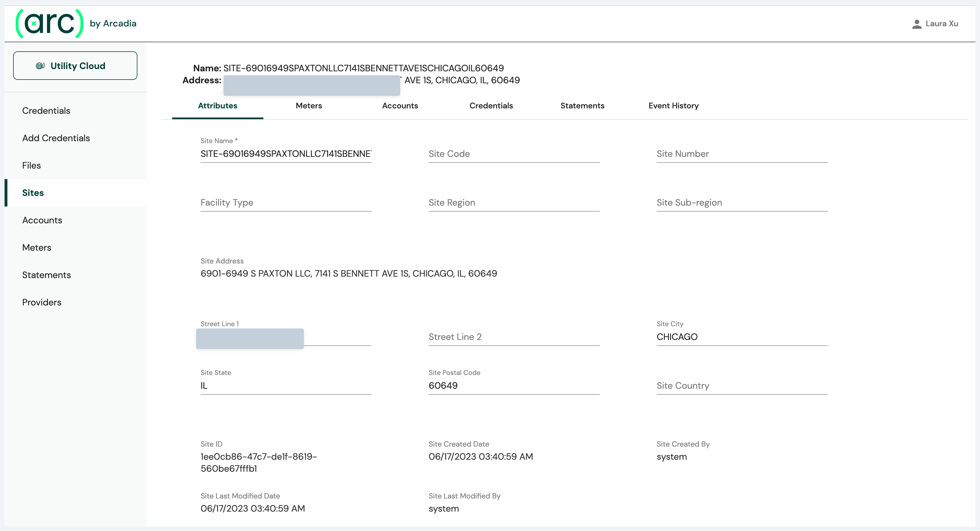Open the Laura Xu account menu
This screenshot has width=980, height=531.
pyautogui.click(x=941, y=24)
